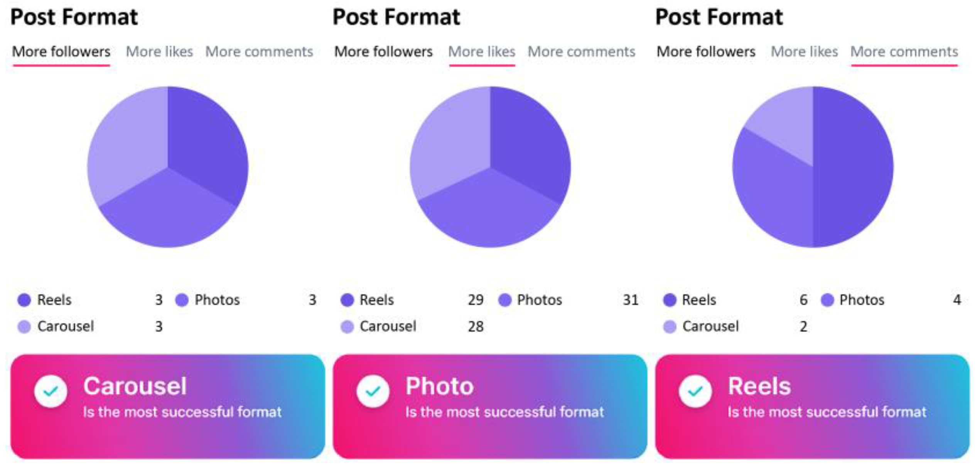Viewport: 980px width, 469px height.
Task: Click the Reels legend label valued 6
Action: pyautogui.click(x=699, y=300)
